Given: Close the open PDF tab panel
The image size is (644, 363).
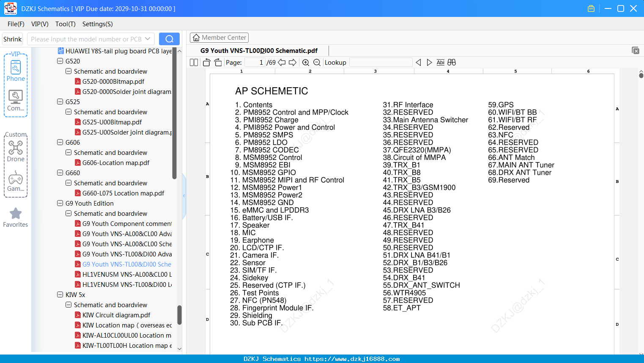Looking at the screenshot, I should click(636, 50).
